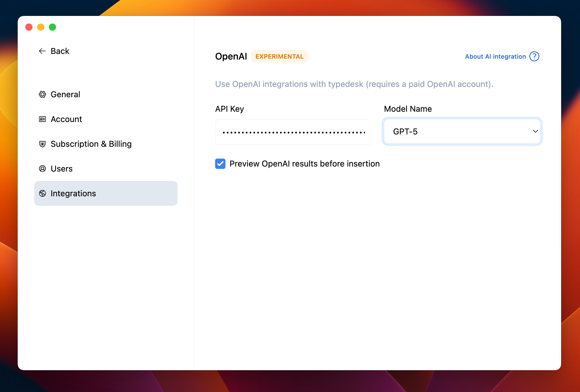The width and height of the screenshot is (580, 392).
Task: Go to Subscription & Billing
Action: tap(91, 144)
